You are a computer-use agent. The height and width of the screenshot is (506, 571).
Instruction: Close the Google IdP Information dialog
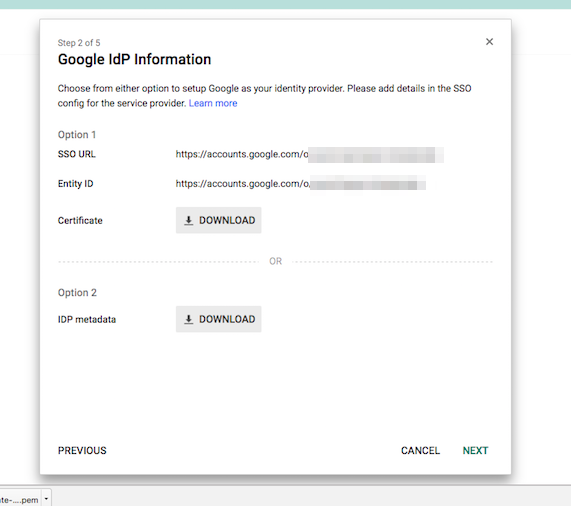coord(489,42)
